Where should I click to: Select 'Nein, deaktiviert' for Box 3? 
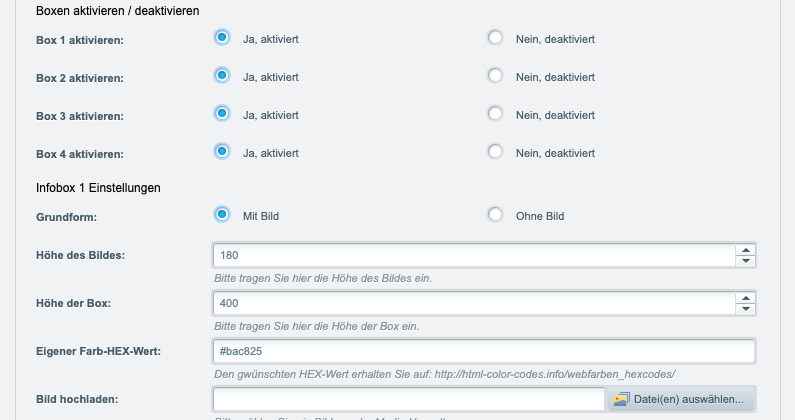tap(495, 114)
